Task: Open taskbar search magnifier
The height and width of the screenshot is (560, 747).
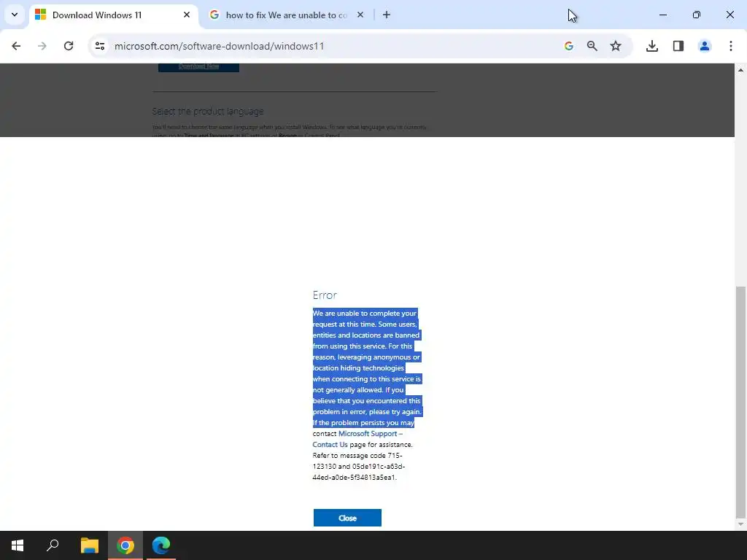Action: [53, 545]
